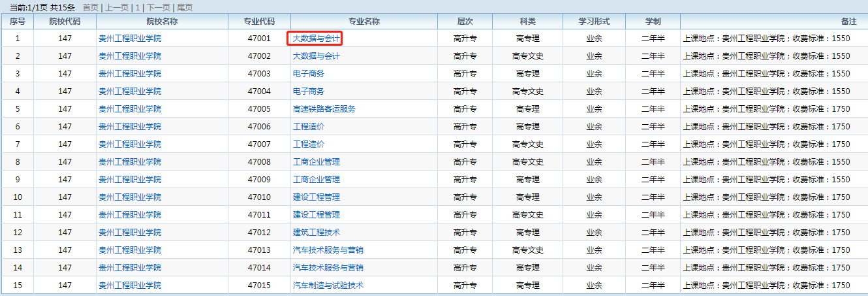868x296 pixels.
Task: Open the 建筑工程技术 major link
Action: coord(316,233)
